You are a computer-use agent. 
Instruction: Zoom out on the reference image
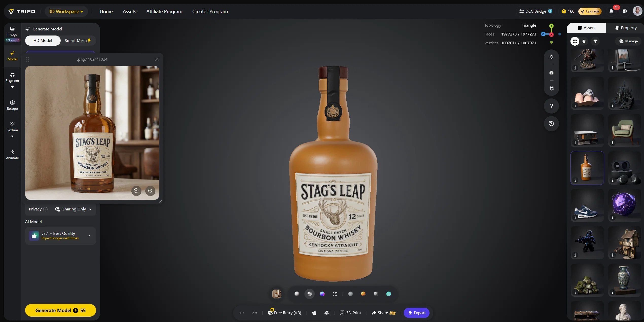[150, 191]
